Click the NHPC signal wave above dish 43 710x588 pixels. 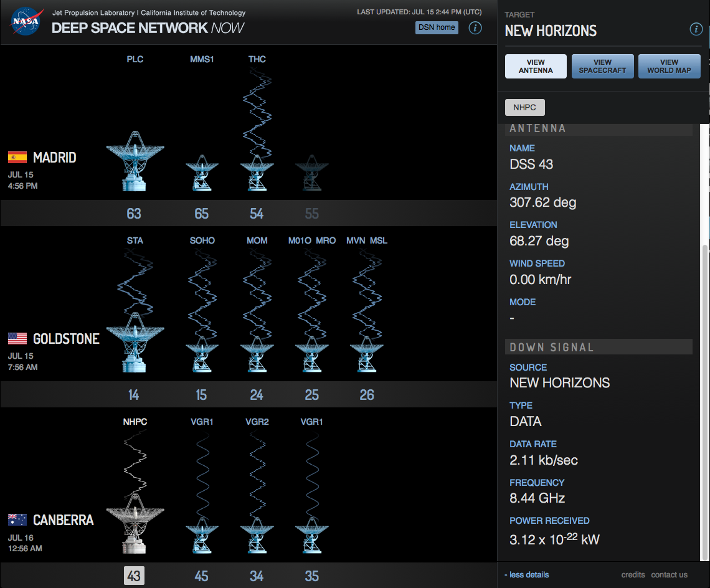[135, 463]
